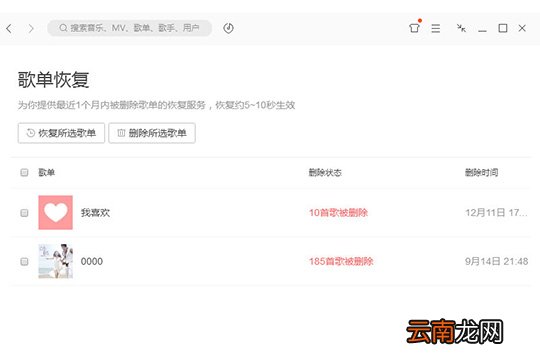This screenshot has width=540, height=360.
Task: Click the 删除状态 column header
Action: 325,172
